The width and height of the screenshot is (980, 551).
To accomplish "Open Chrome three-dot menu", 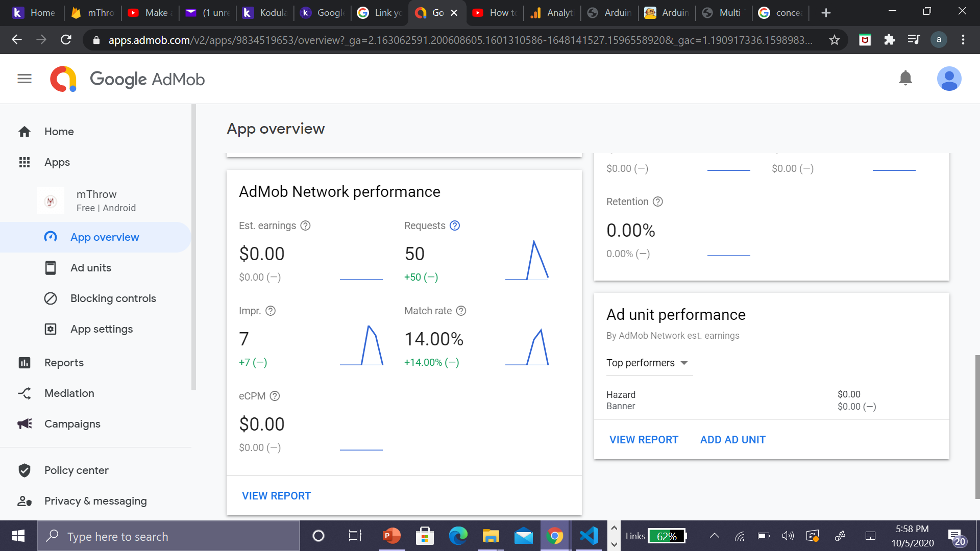I will coord(963,40).
